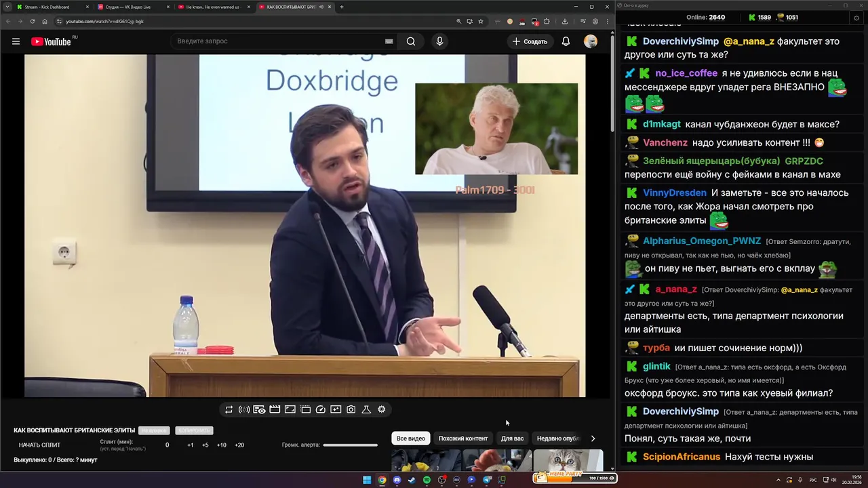
Task: Open the browser downloads icon
Action: 564,21
